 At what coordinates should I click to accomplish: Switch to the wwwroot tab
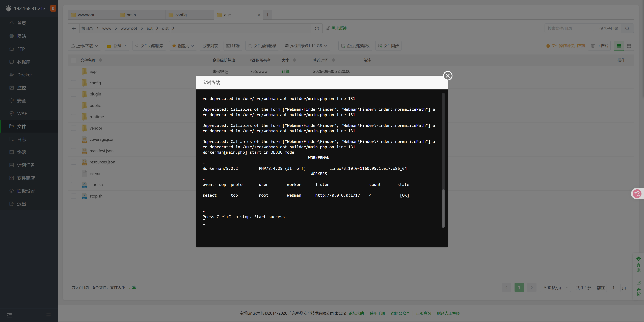(x=92, y=15)
